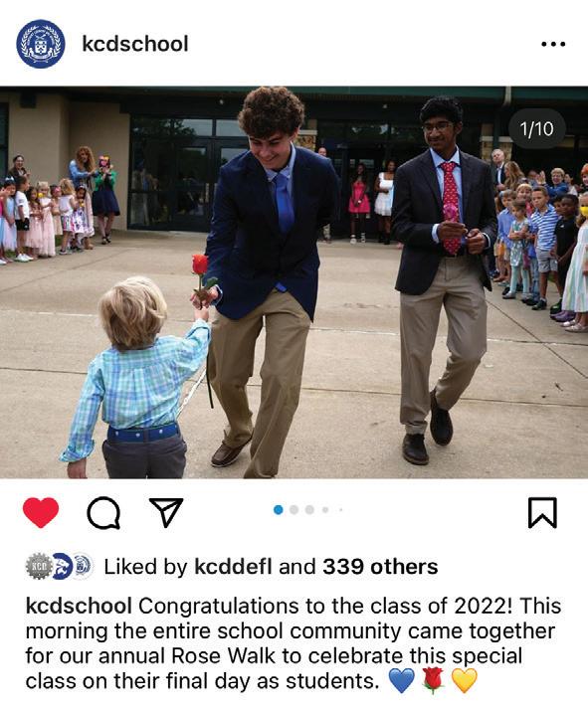This screenshot has width=588, height=712.
Task: Open comments with the speech bubble icon
Action: click(x=103, y=513)
